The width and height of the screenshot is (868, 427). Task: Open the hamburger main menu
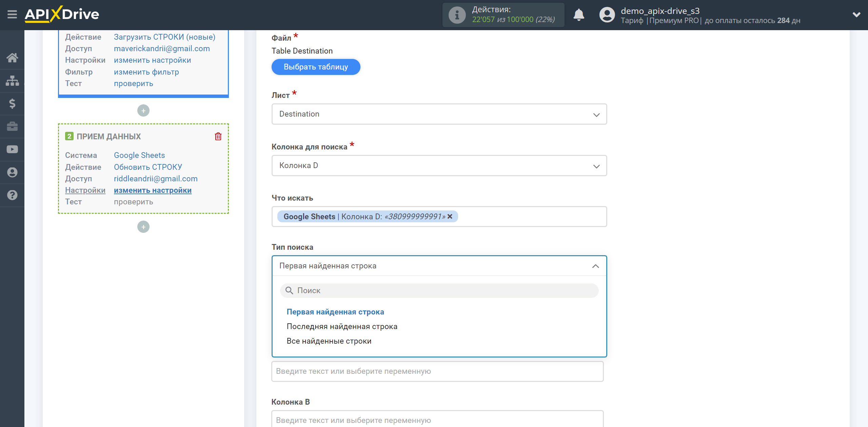(12, 14)
